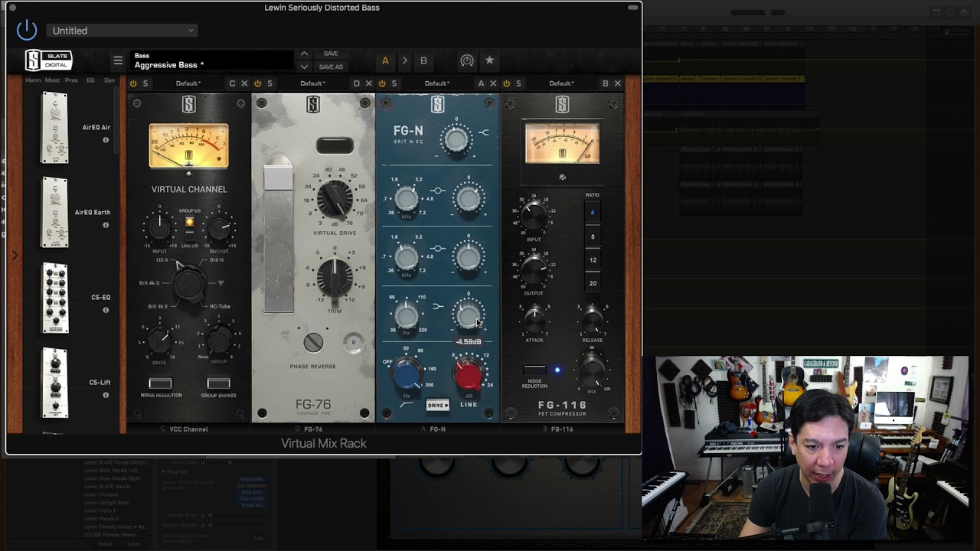The width and height of the screenshot is (980, 551).
Task: Solo the VCC Channel slot
Action: (145, 83)
